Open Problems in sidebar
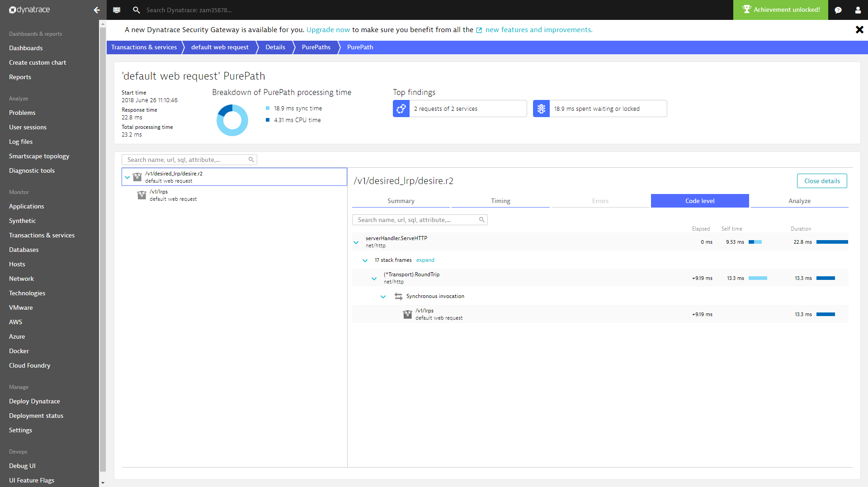The width and height of the screenshot is (868, 487). click(x=22, y=113)
